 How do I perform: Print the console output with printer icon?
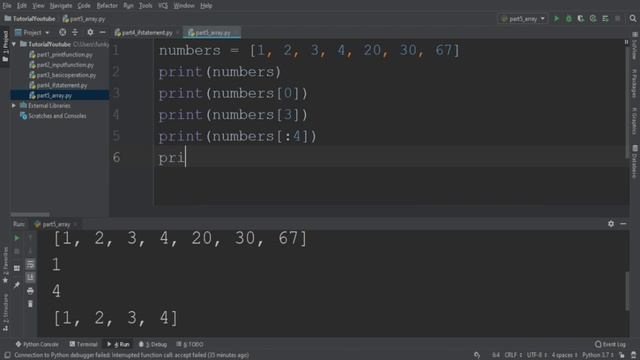[x=30, y=291]
